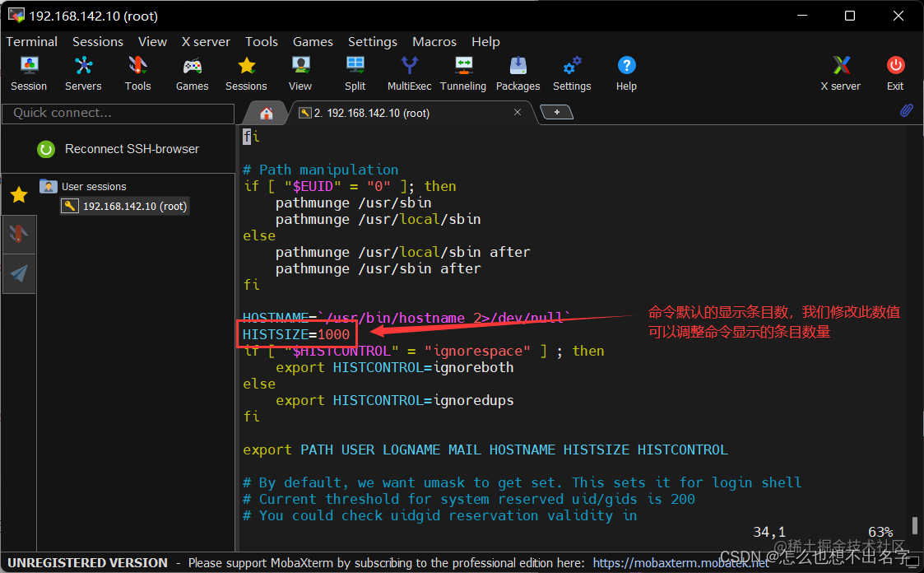Select the paper plane macros sidebar tab
Viewport: 924px width, 573px height.
[x=19, y=273]
